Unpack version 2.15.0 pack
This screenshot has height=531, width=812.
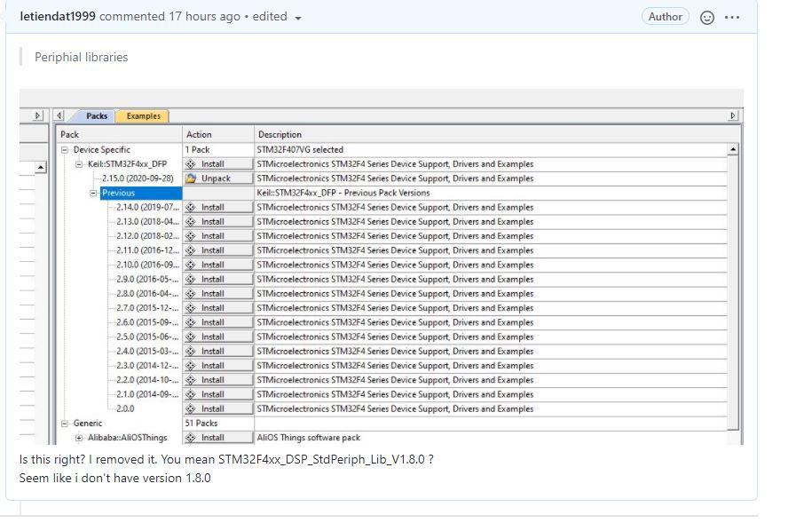[x=218, y=178]
